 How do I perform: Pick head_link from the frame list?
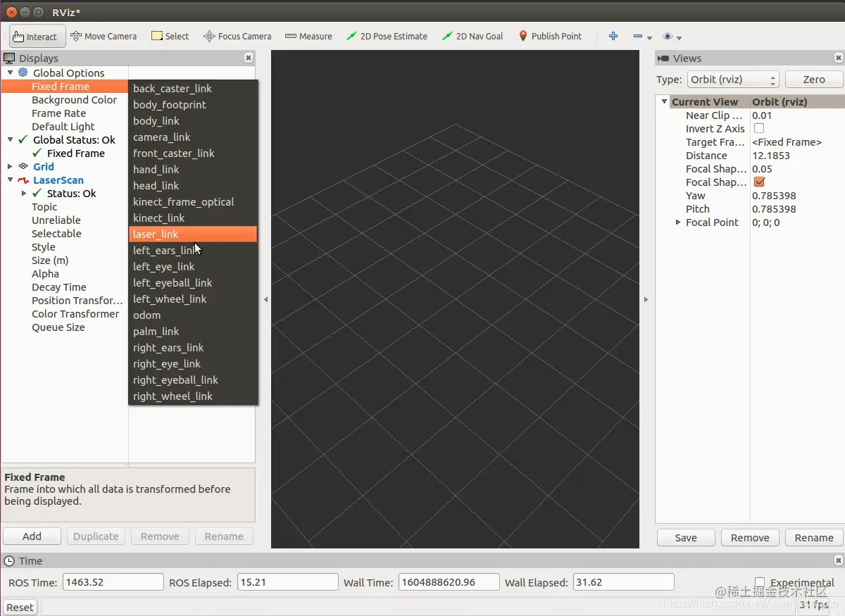coord(193,186)
